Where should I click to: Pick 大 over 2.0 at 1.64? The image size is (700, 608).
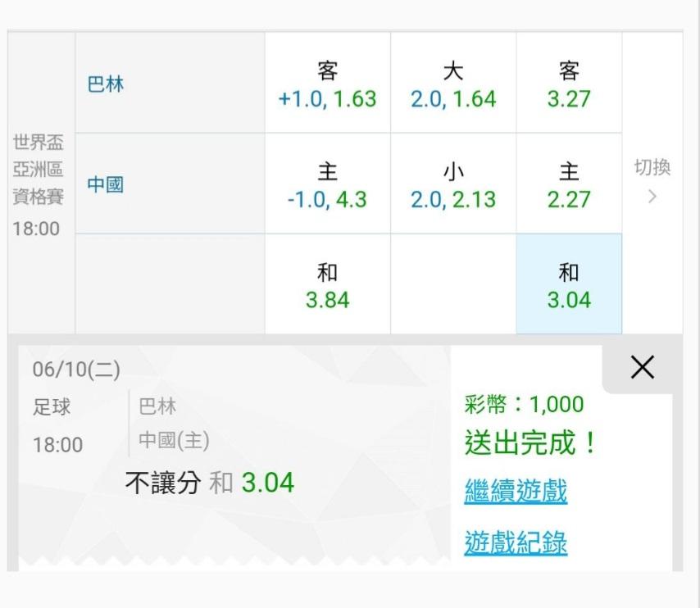453,84
